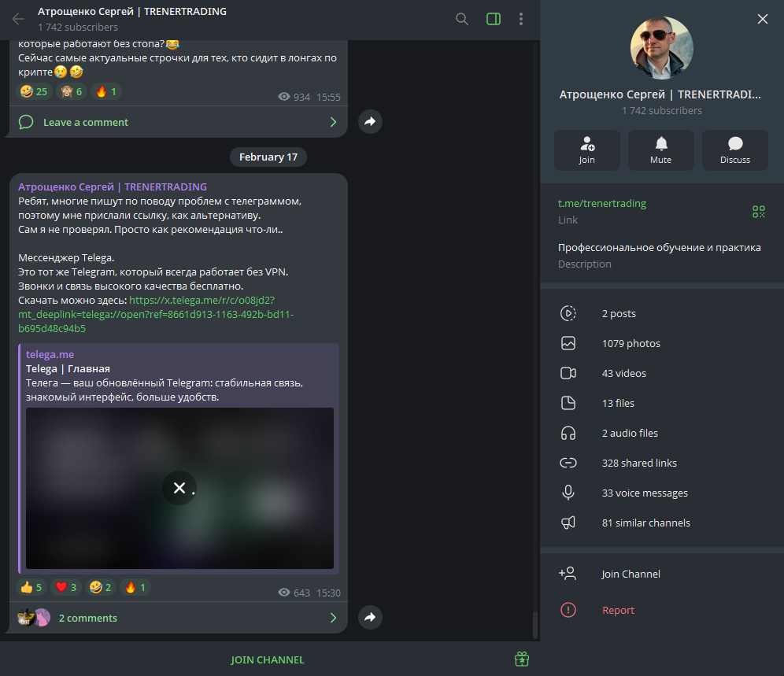Image resolution: width=784 pixels, height=676 pixels.
Task: Open the channel profile photo
Action: (661, 48)
